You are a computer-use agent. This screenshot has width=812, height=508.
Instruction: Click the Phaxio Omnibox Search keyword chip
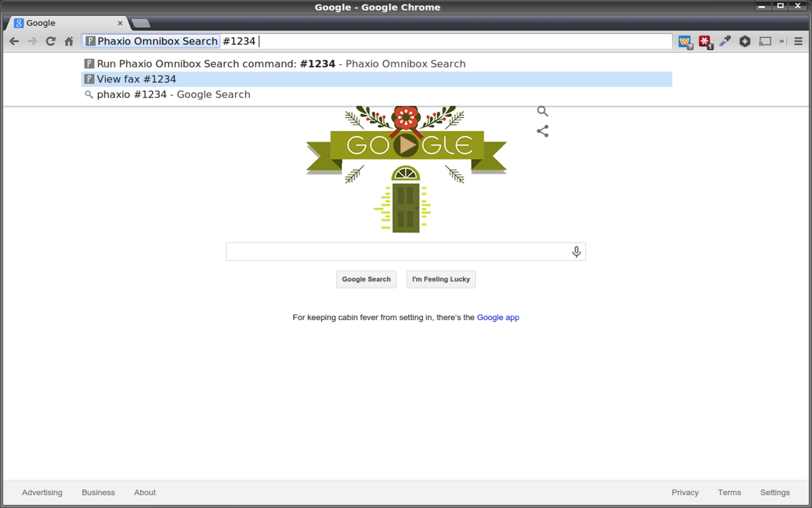[x=152, y=41]
